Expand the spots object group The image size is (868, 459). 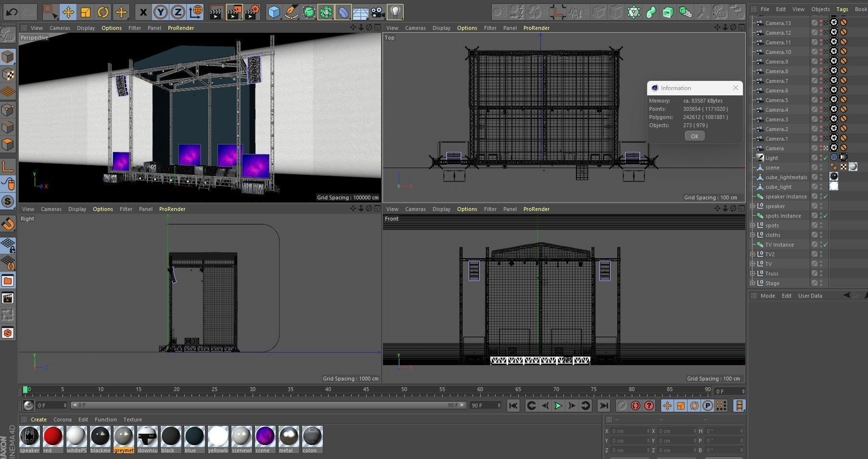753,225
